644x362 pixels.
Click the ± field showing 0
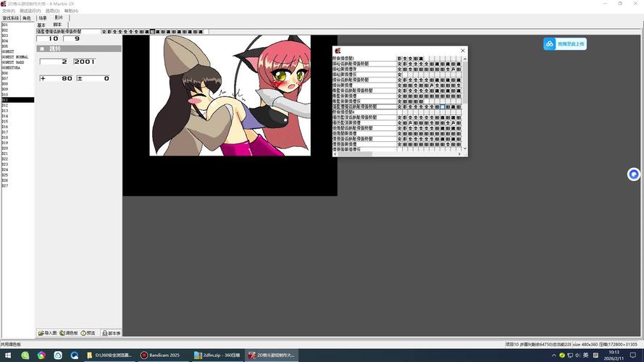pyautogui.click(x=93, y=78)
